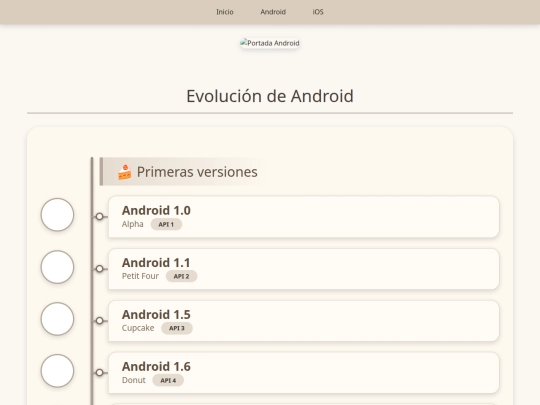This screenshot has height=405, width=540.
Task: Open the iOS navigation link
Action: point(318,12)
